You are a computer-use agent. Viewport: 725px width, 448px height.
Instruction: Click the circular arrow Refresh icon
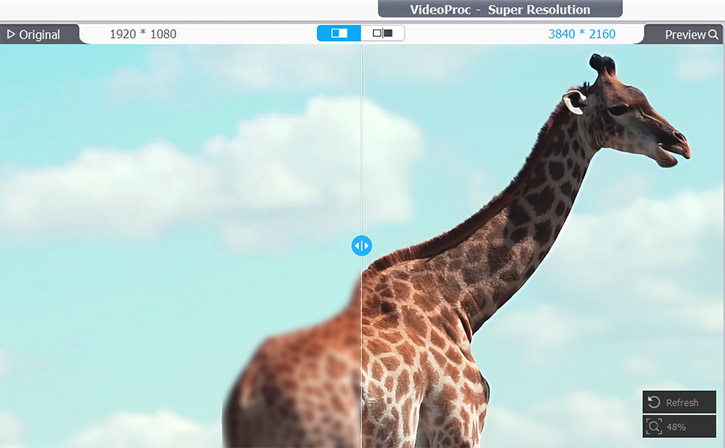pos(654,402)
